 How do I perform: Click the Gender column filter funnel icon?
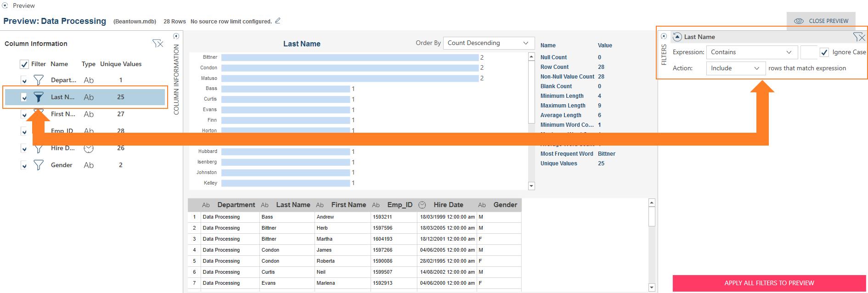[x=39, y=165]
